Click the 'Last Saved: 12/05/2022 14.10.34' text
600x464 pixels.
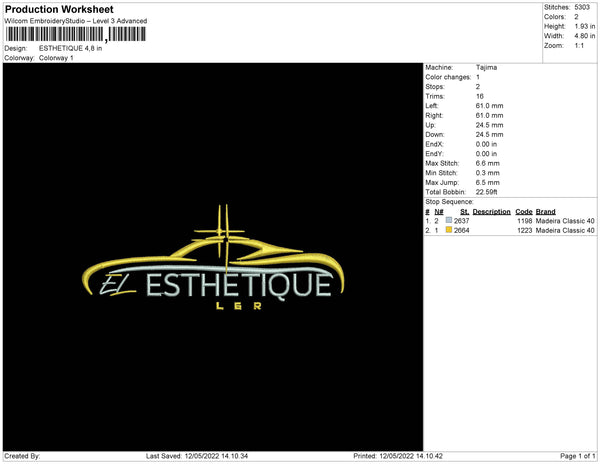click(x=197, y=456)
